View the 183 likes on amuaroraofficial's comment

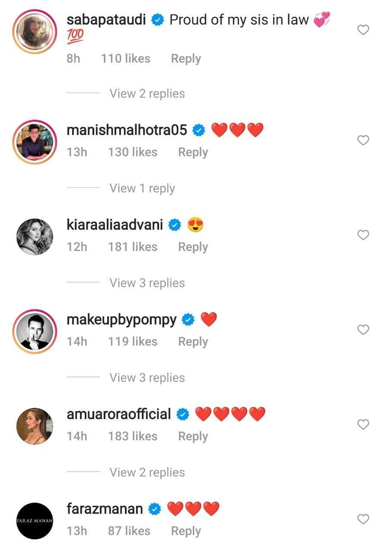[133, 436]
